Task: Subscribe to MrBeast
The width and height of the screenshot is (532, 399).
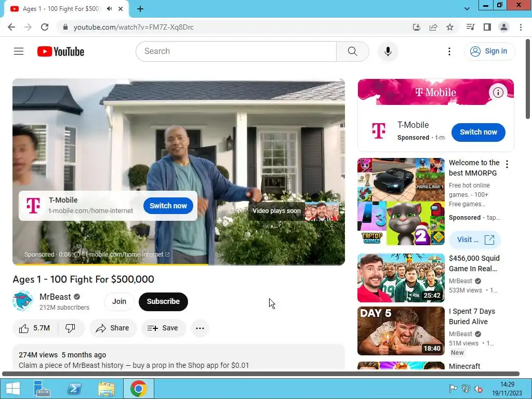Action: pos(163,301)
